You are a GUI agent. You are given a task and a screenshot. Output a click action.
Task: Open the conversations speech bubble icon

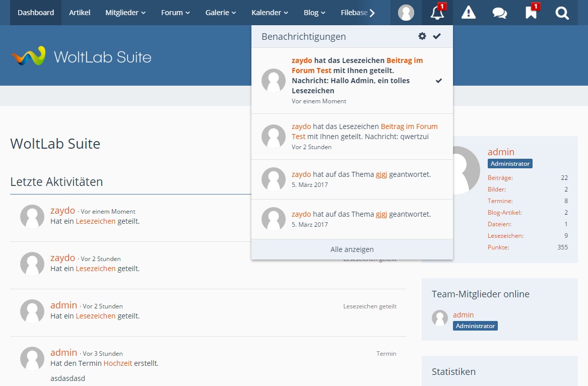pyautogui.click(x=500, y=13)
